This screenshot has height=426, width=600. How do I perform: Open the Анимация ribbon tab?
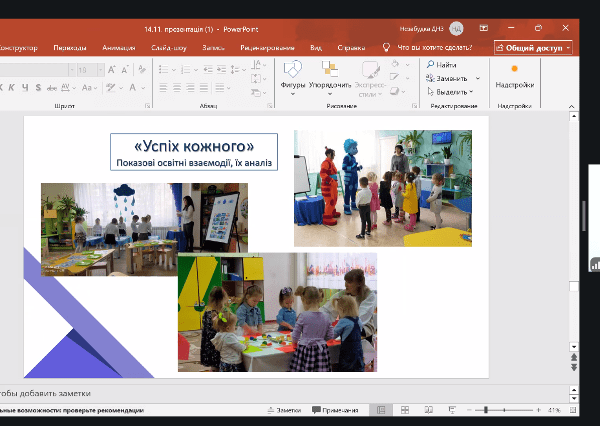click(x=119, y=47)
